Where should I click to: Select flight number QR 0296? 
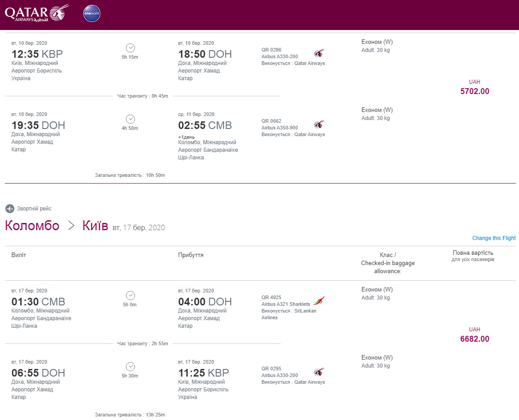click(x=272, y=50)
